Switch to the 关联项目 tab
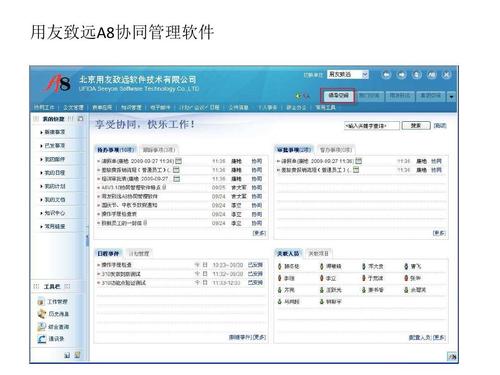This screenshot has width=500, height=375. click(x=319, y=254)
